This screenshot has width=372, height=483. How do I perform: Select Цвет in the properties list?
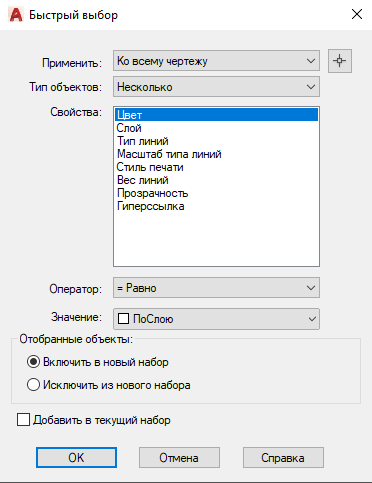[216, 115]
